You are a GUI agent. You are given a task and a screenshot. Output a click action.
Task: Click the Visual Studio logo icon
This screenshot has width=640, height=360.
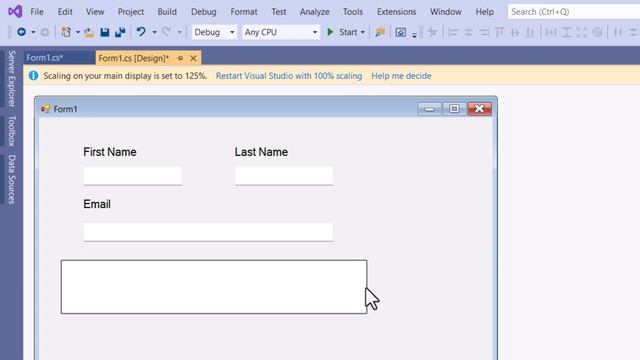coord(15,11)
